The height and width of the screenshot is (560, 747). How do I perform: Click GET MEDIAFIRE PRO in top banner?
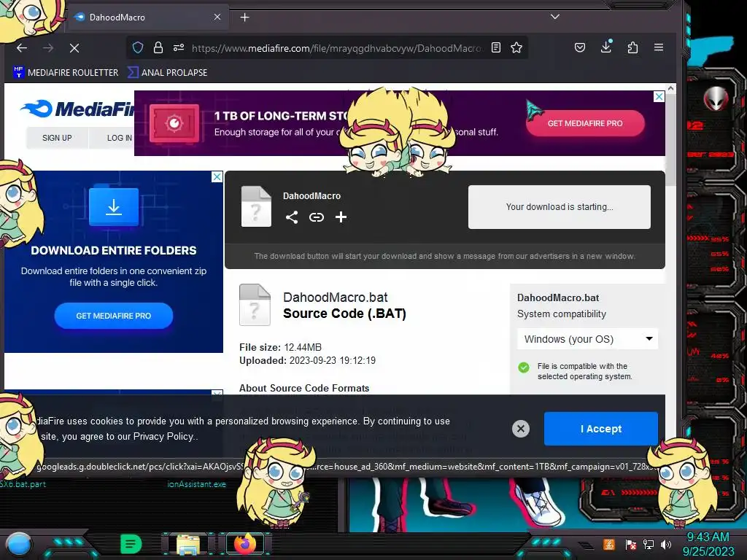[x=585, y=123]
